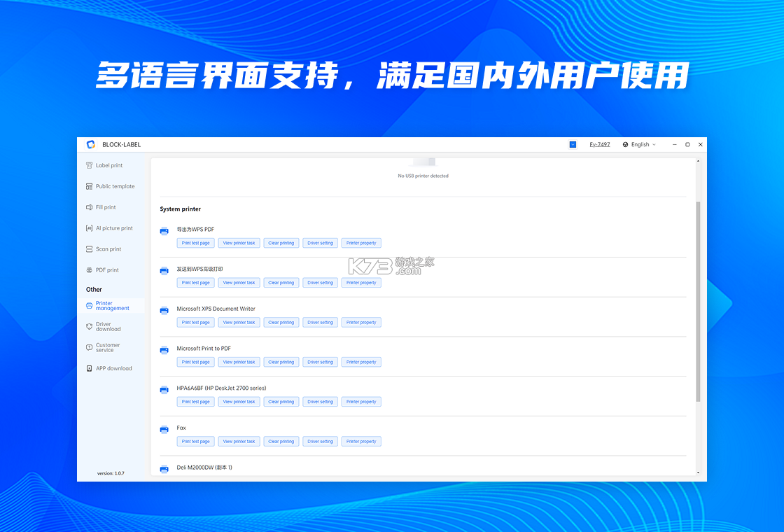
Task: Open Printer property for Microsoft Print to PDF
Action: [x=361, y=362]
